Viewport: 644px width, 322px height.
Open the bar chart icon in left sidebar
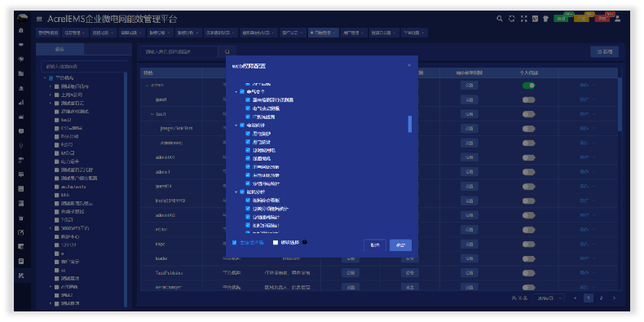(21, 103)
